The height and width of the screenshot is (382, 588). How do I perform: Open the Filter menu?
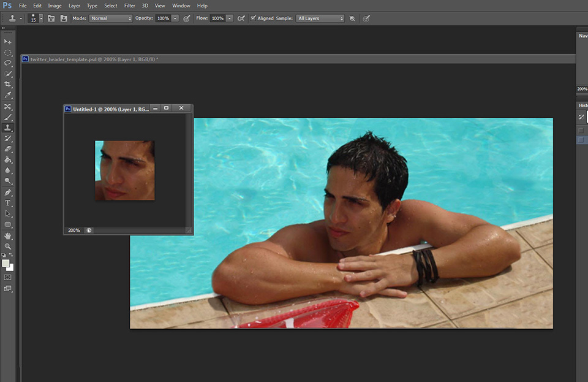point(130,6)
